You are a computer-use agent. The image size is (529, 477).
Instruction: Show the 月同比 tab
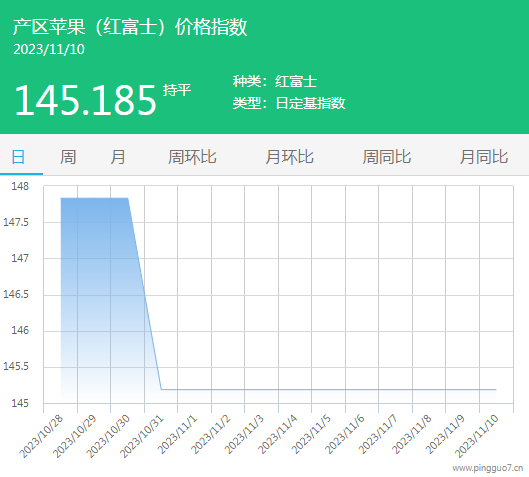tap(484, 157)
